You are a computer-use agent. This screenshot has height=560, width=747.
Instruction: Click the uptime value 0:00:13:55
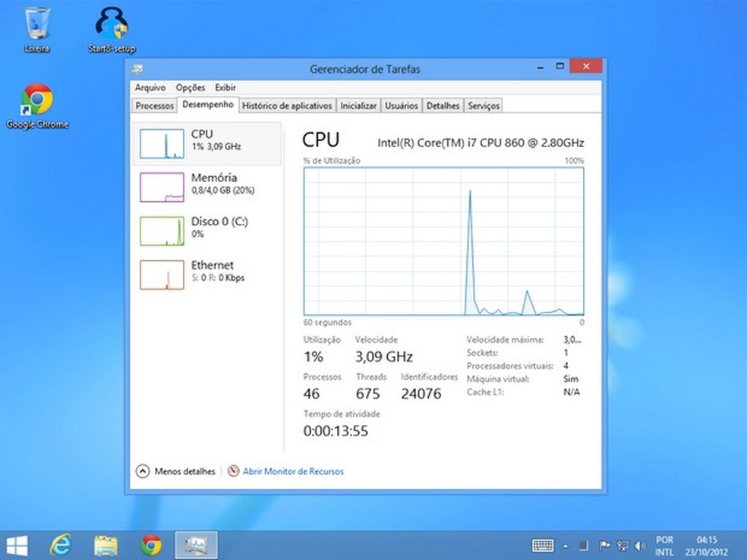coord(336,431)
